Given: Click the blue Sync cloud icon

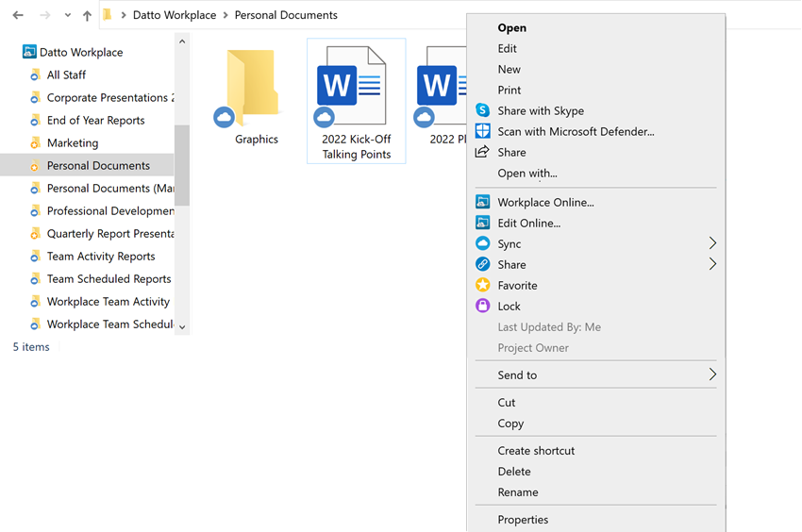Looking at the screenshot, I should click(483, 243).
